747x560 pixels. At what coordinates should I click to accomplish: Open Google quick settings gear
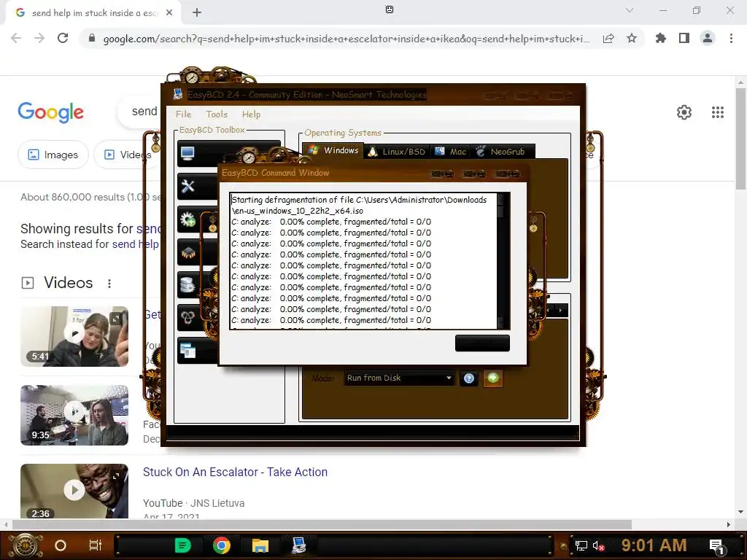pos(684,112)
